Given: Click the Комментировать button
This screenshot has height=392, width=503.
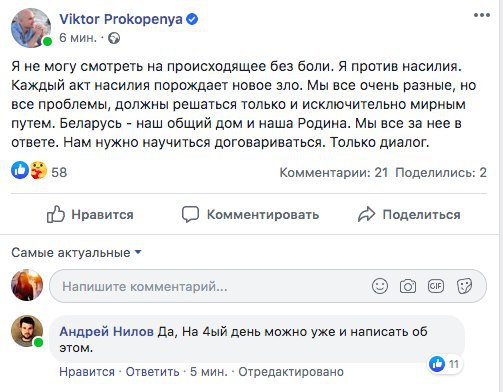Looking at the screenshot, I should (250, 214).
